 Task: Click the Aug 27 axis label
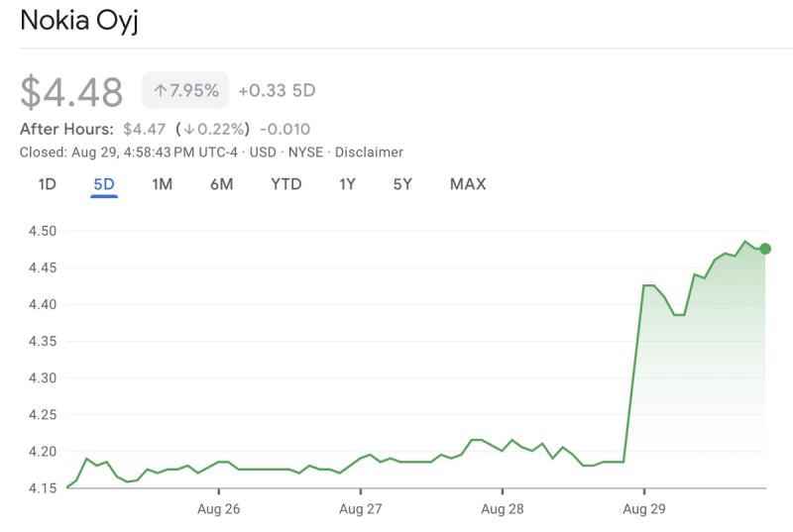pyautogui.click(x=361, y=509)
